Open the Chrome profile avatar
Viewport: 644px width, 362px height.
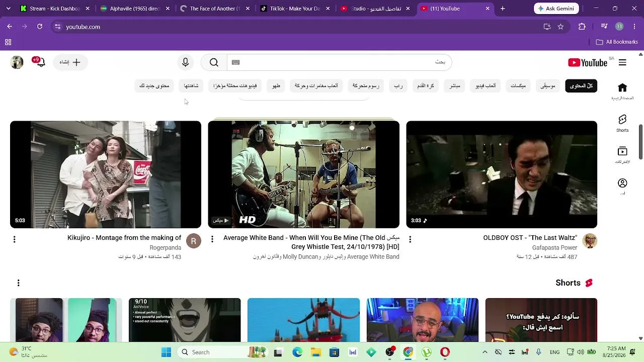[x=619, y=27]
